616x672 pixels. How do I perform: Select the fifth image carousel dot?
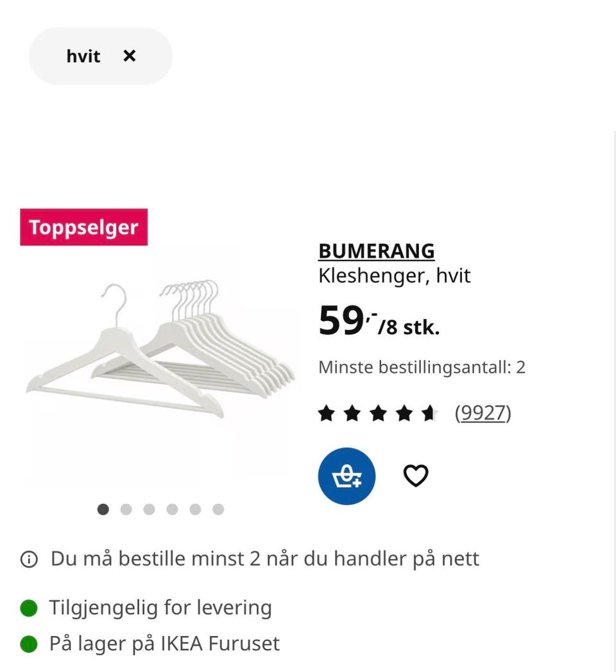tap(195, 509)
